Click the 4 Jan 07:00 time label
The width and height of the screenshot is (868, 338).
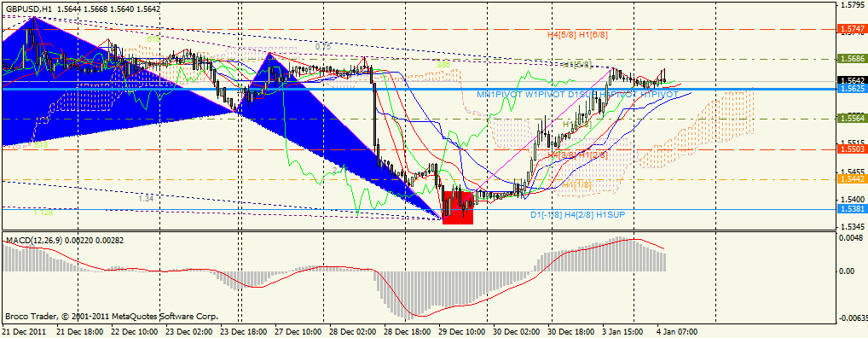pyautogui.click(x=678, y=331)
